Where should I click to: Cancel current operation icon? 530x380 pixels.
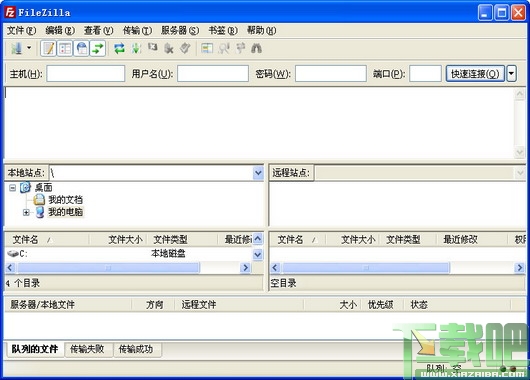pos(153,48)
